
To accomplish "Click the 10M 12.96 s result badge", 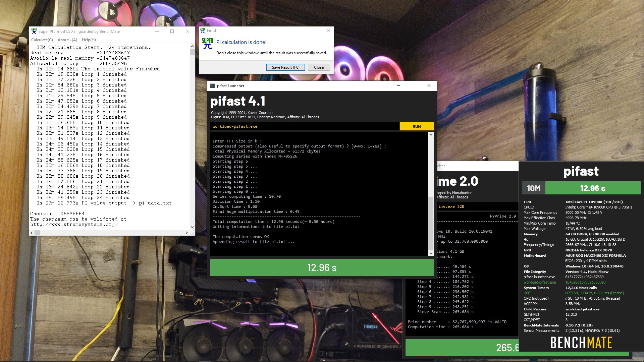I will 581,188.
